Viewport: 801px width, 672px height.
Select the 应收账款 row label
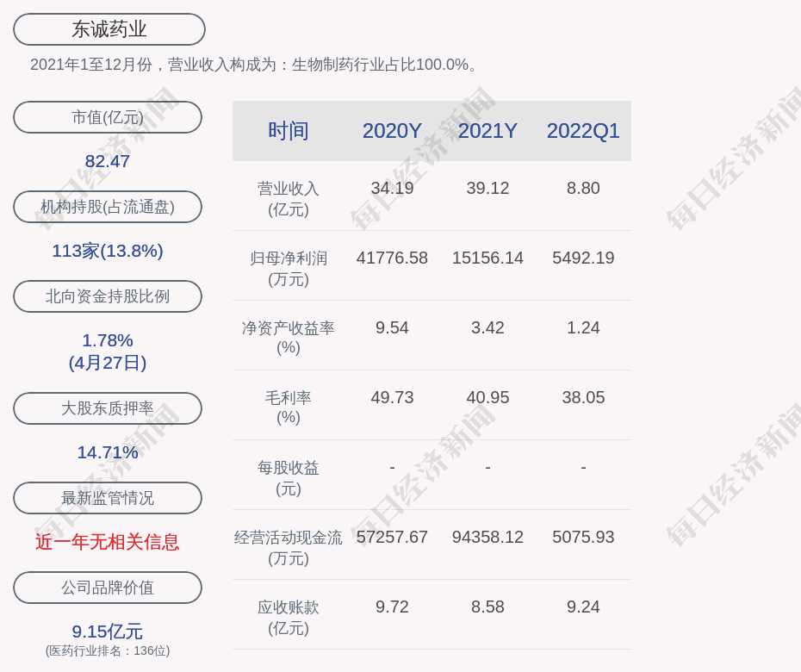click(x=289, y=617)
